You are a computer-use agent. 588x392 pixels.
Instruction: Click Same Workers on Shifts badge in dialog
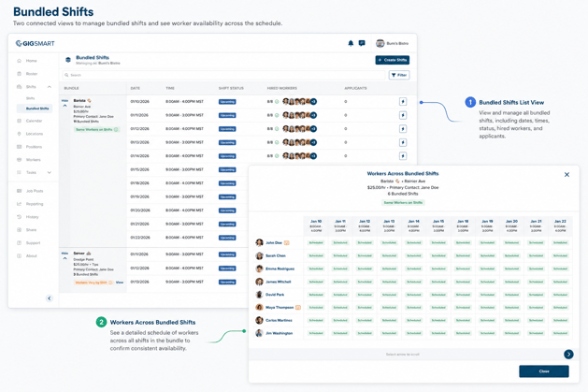click(x=403, y=203)
